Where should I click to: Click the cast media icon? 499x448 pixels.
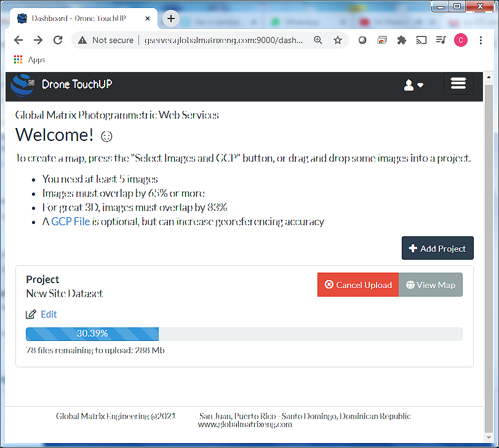click(421, 40)
